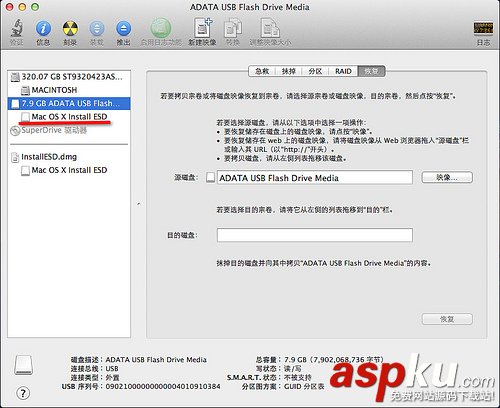The image size is (500, 408).
Task: Click the source disk field showing ADATA
Action: [x=315, y=177]
